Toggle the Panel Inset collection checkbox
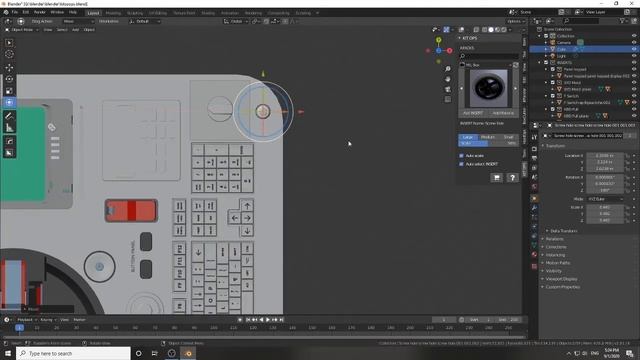Viewport: 640px width, 360px height. tap(553, 69)
